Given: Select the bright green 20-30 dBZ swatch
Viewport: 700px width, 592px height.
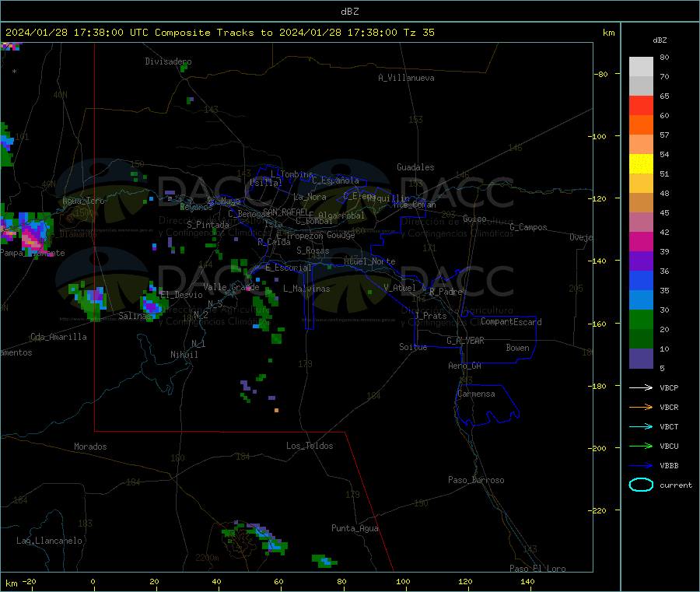Looking at the screenshot, I should click(x=641, y=319).
